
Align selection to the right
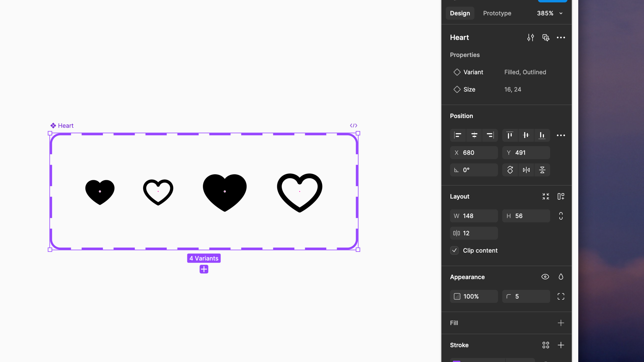(x=490, y=135)
